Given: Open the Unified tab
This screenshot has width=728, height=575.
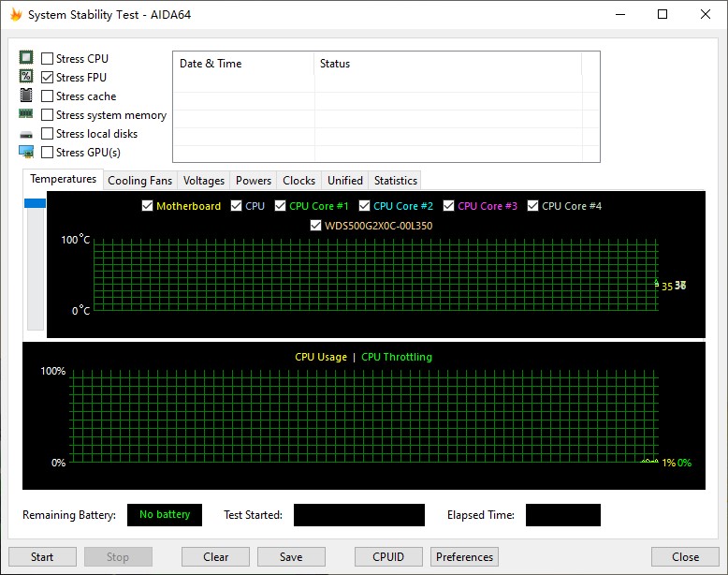Looking at the screenshot, I should tap(345, 181).
